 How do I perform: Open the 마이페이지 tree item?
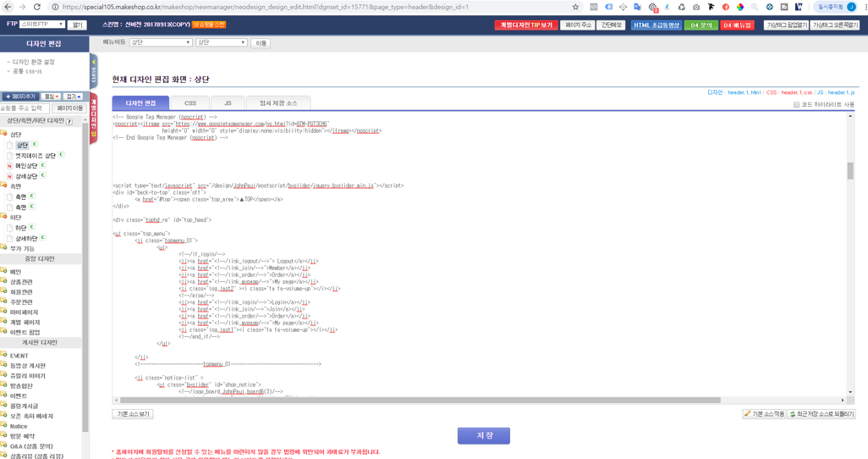point(24,312)
